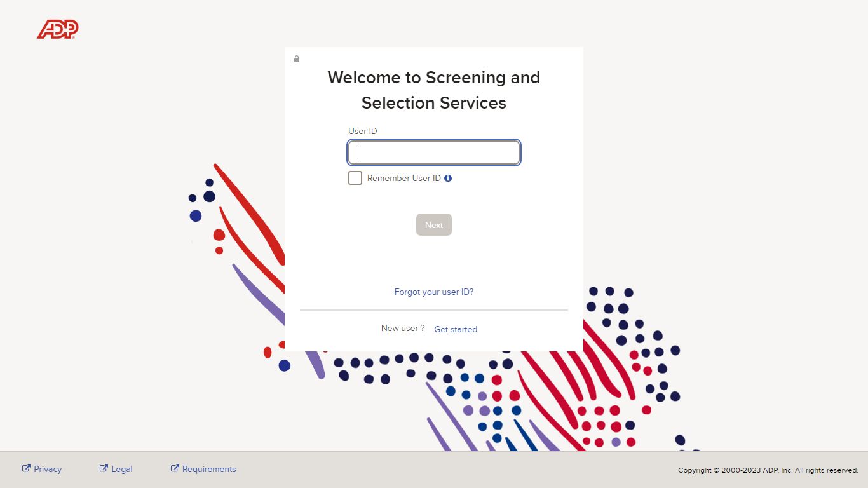Click the padlock security icon
Viewport: 868px width, 488px height.
click(x=297, y=59)
